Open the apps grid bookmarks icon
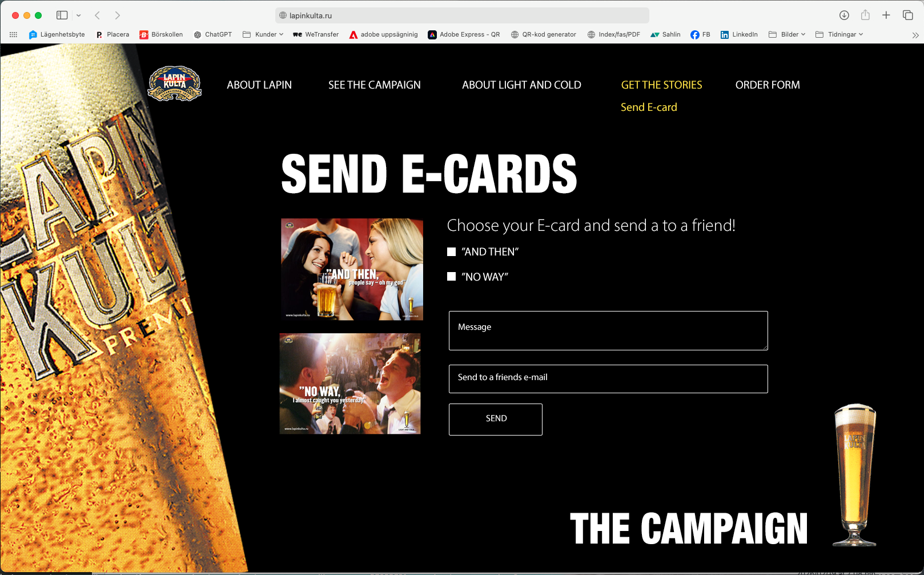Screen dimensions: 924x575 (13, 35)
